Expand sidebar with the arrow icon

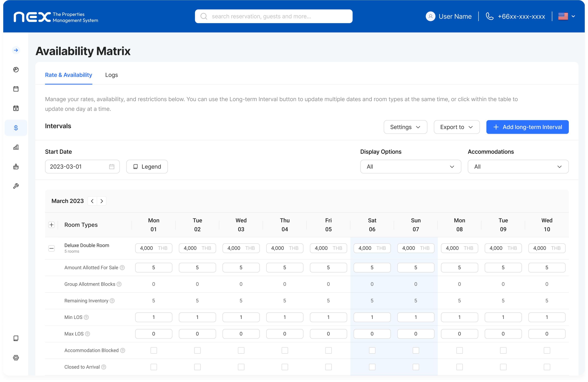tap(16, 50)
